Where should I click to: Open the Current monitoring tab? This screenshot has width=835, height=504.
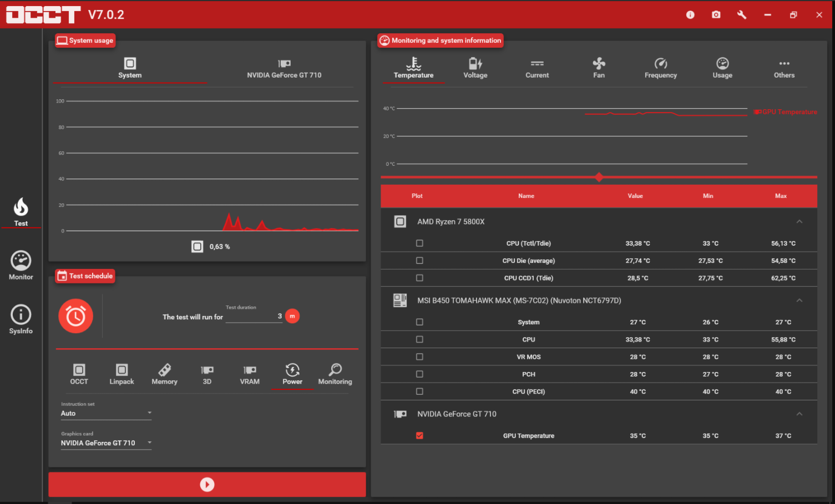537,68
